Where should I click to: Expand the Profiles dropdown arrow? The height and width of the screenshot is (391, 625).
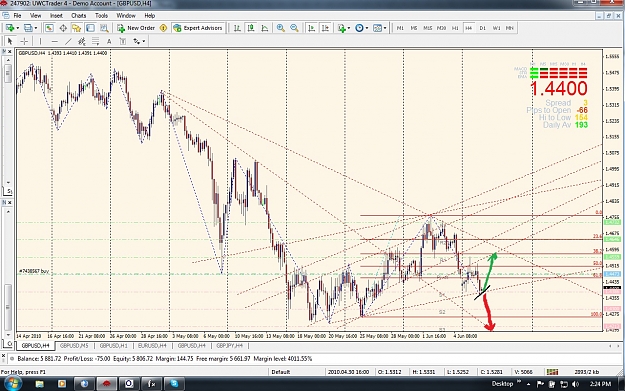click(36, 28)
